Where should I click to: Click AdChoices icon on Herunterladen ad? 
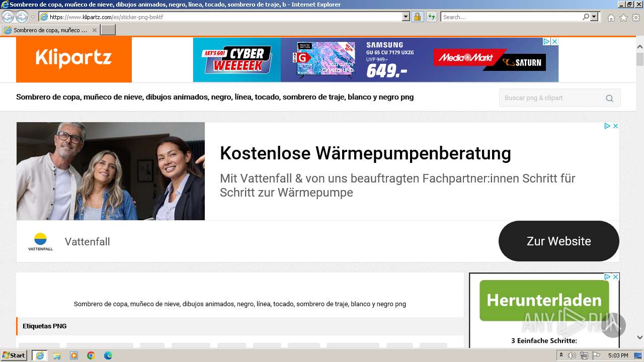pos(607,277)
